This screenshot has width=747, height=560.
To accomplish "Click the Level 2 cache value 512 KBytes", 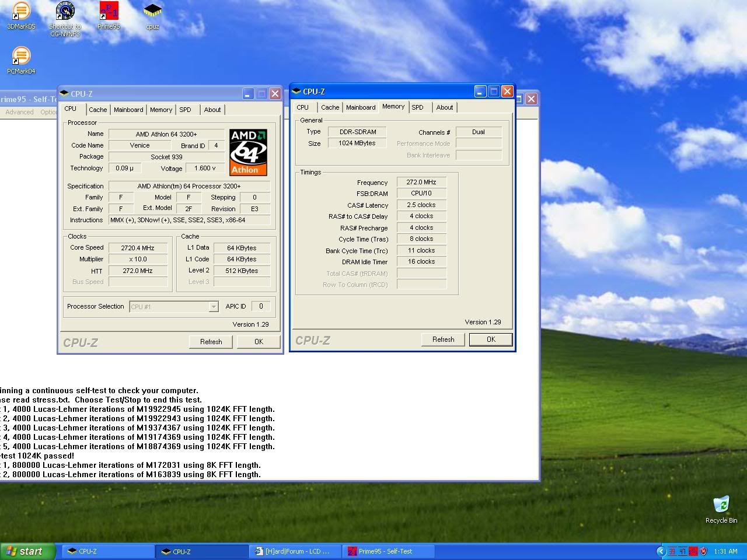I will click(x=242, y=271).
